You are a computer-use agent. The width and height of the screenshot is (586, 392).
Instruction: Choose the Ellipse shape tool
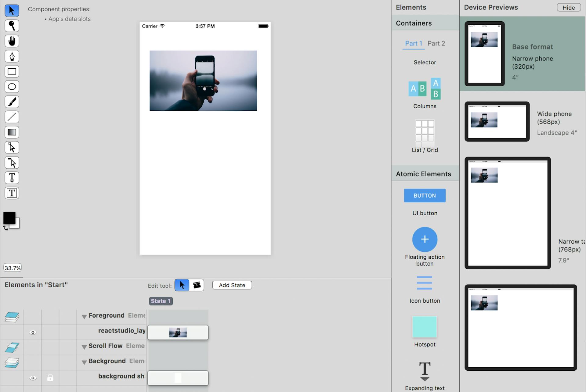click(x=12, y=87)
